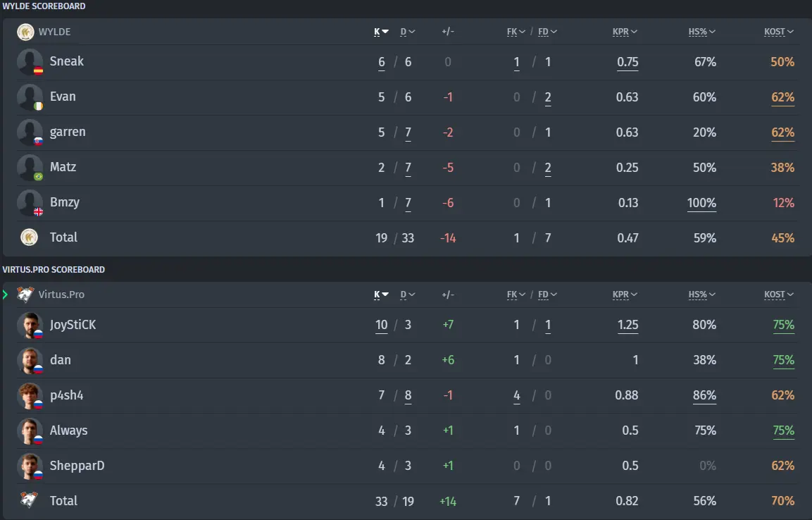The image size is (812, 520).
Task: Click the Virtus.Pro team logo in header
Action: click(25, 295)
